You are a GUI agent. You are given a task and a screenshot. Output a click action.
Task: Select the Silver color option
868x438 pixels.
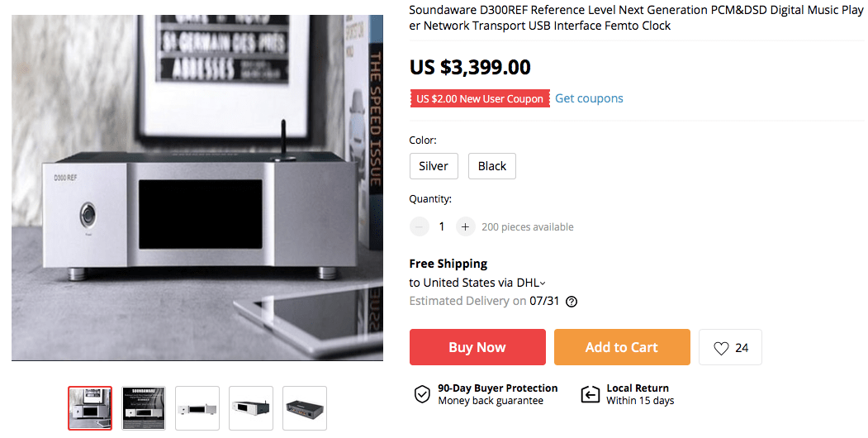point(434,166)
